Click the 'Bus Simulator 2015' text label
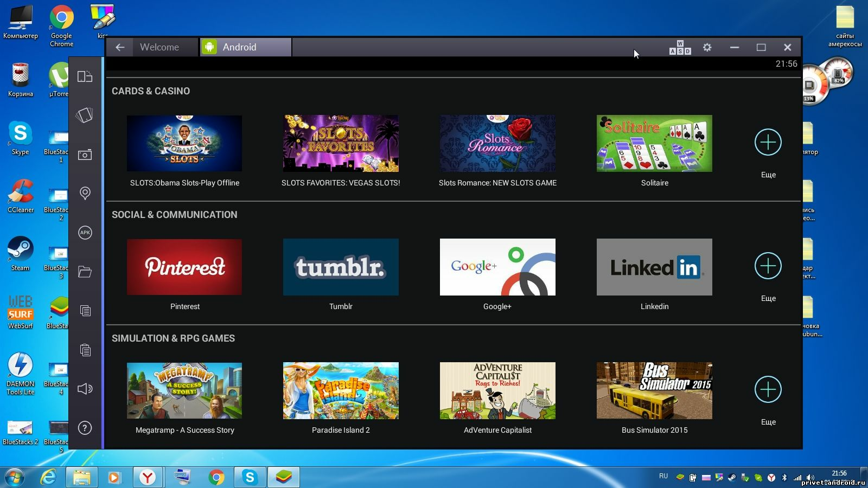The image size is (868, 488). [x=654, y=430]
